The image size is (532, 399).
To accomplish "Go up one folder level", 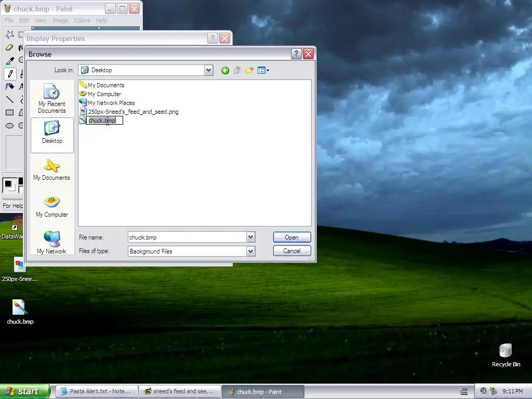I will pos(237,70).
